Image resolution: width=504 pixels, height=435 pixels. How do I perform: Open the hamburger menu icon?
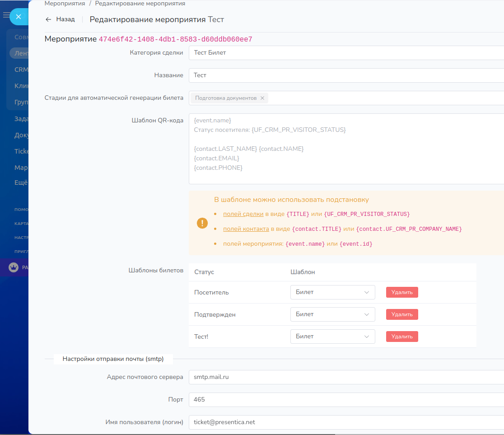[x=6, y=15]
